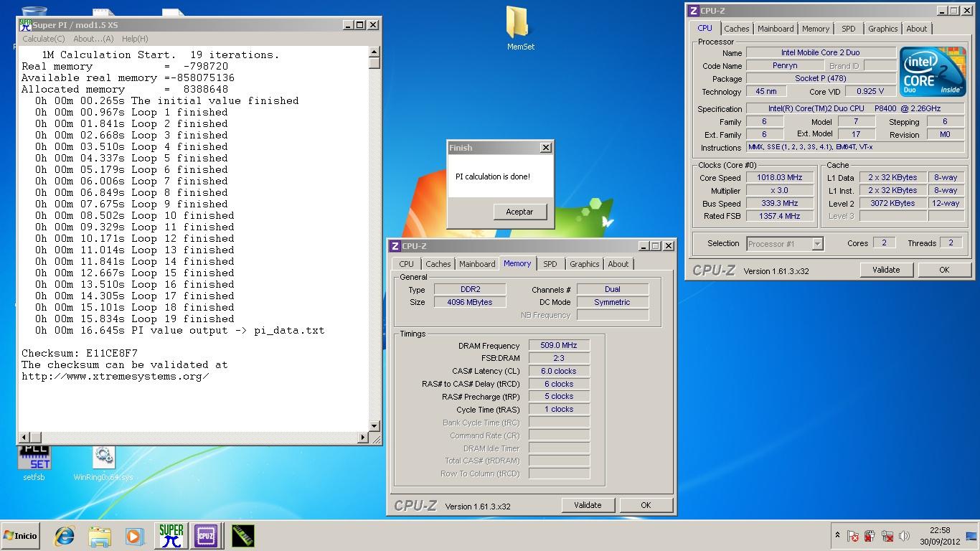Click Aceptar in the Finish dialog
The image size is (980, 551).
(520, 212)
